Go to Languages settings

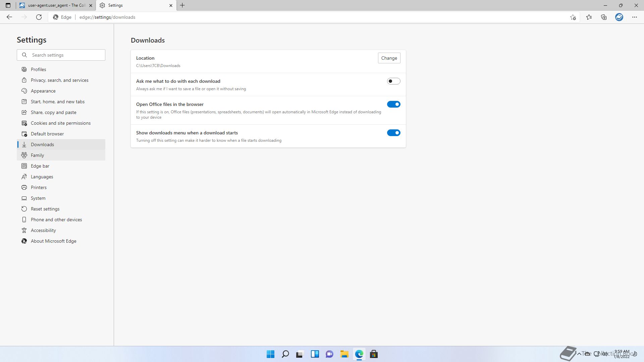(61, 177)
